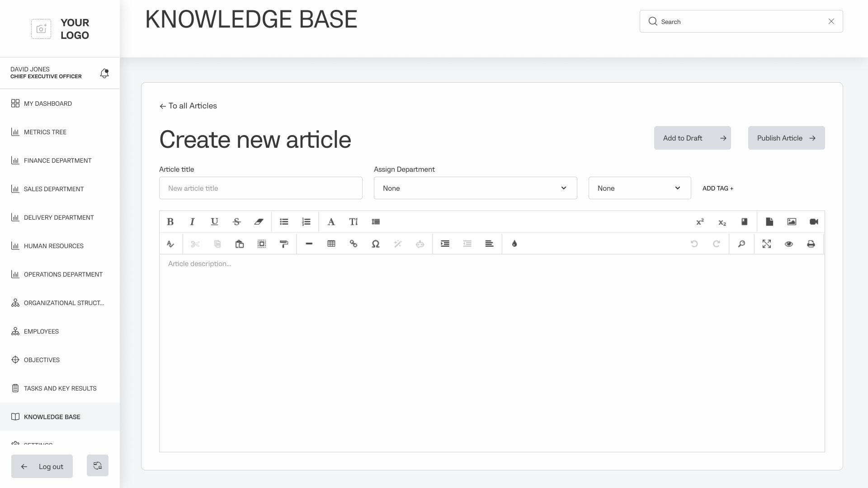This screenshot has height=488, width=868.
Task: Toggle italic text formatting
Action: click(192, 222)
